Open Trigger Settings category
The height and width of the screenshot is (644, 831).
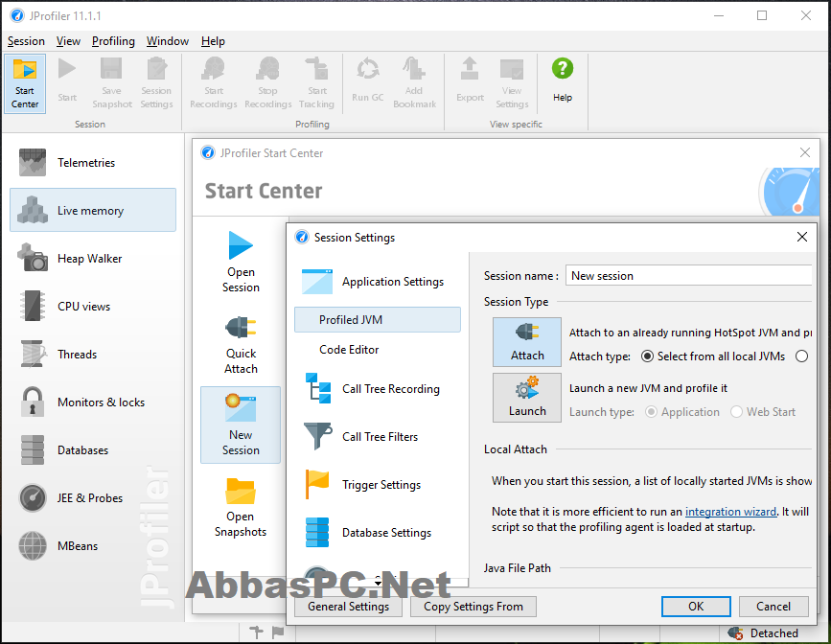[x=378, y=485]
